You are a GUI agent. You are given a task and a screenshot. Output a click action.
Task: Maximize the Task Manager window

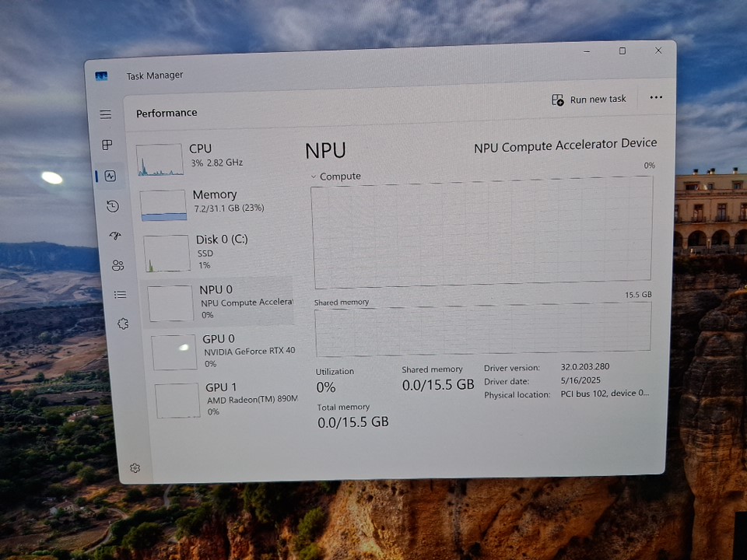click(622, 51)
